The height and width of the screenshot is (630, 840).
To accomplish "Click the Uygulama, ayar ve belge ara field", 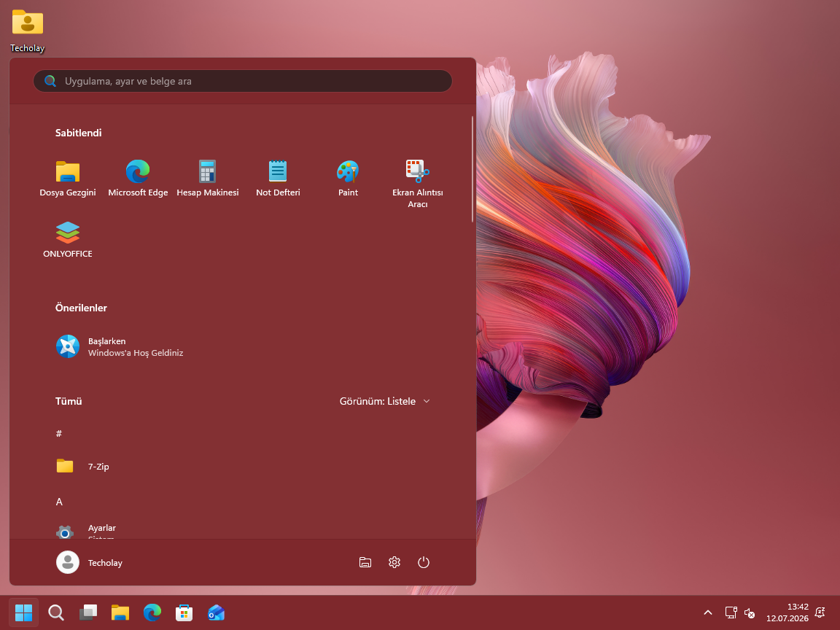I will click(x=243, y=81).
